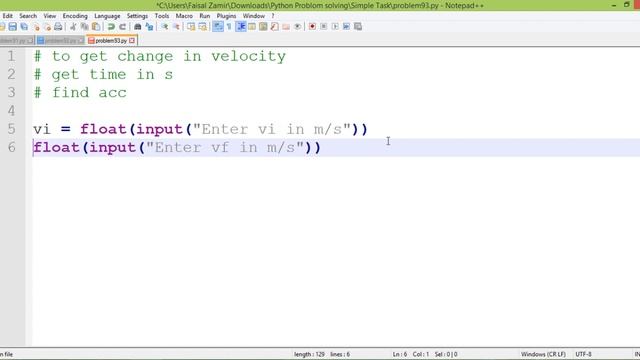Open the Language menu
The height and width of the screenshot is (360, 640).
107,16
